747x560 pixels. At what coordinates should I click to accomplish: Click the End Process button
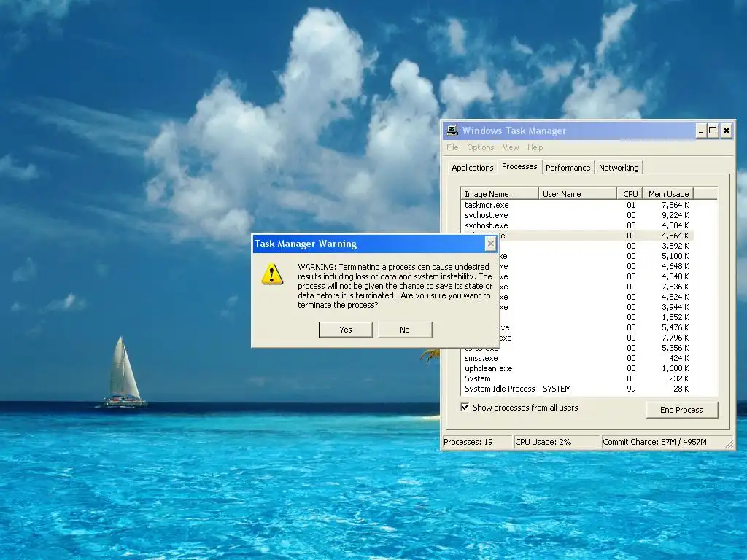(681, 410)
